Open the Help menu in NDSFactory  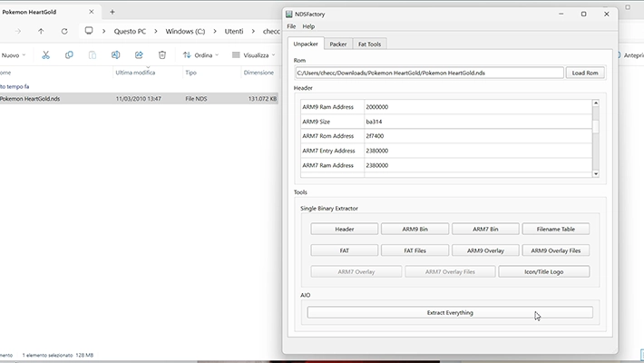click(x=308, y=26)
